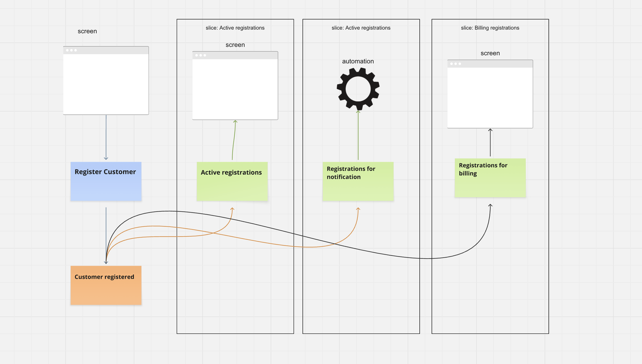
Task: Click window dots on the Billing slice wireframe
Action: pyautogui.click(x=455, y=64)
